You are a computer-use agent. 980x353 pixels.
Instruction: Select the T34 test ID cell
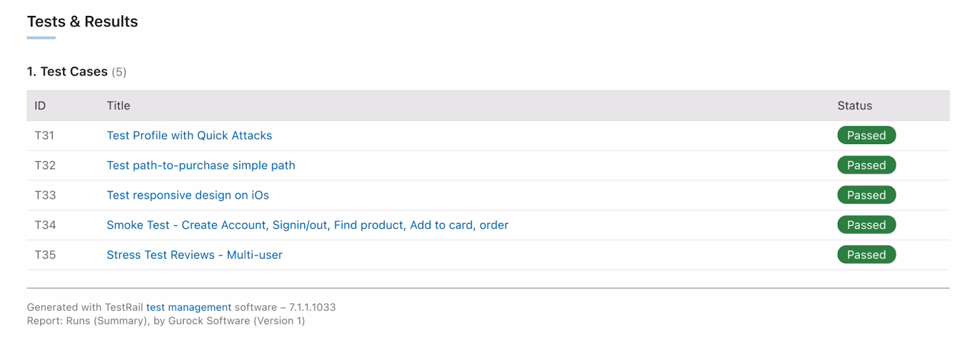45,225
